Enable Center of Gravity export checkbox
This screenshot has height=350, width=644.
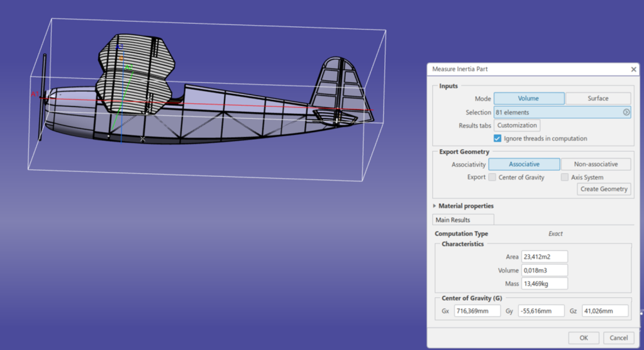[x=492, y=178]
